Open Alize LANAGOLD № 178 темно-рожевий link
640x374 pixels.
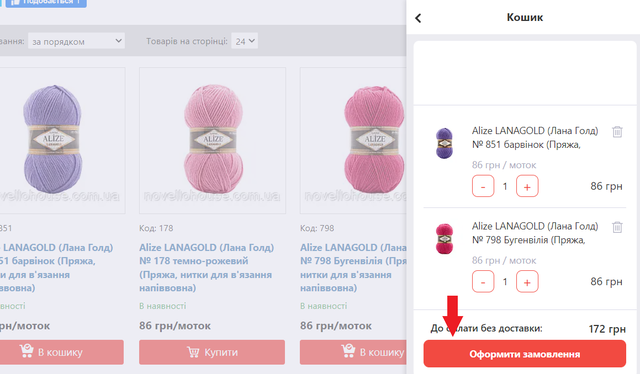click(207, 267)
